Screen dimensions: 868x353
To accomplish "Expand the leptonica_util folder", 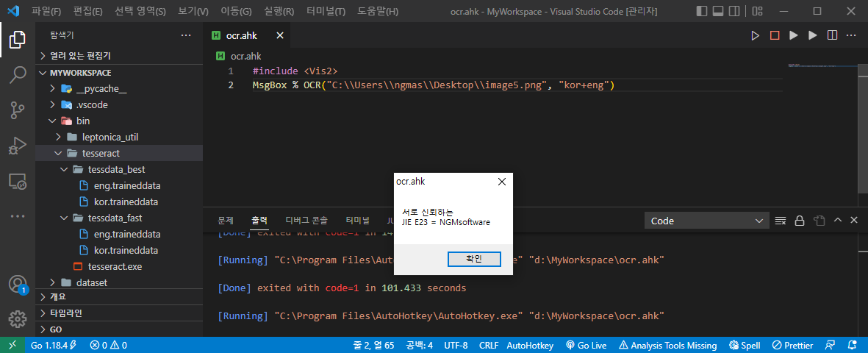I will (x=119, y=137).
